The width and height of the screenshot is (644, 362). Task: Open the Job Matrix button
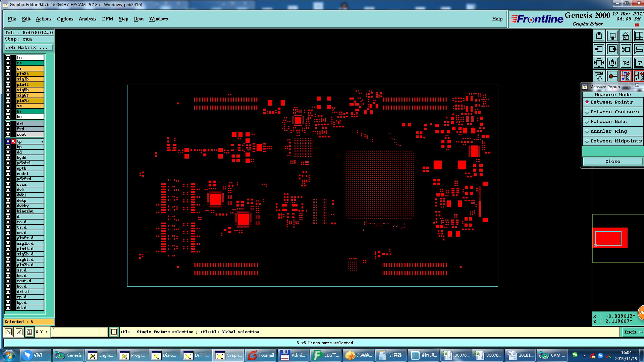coord(29,48)
